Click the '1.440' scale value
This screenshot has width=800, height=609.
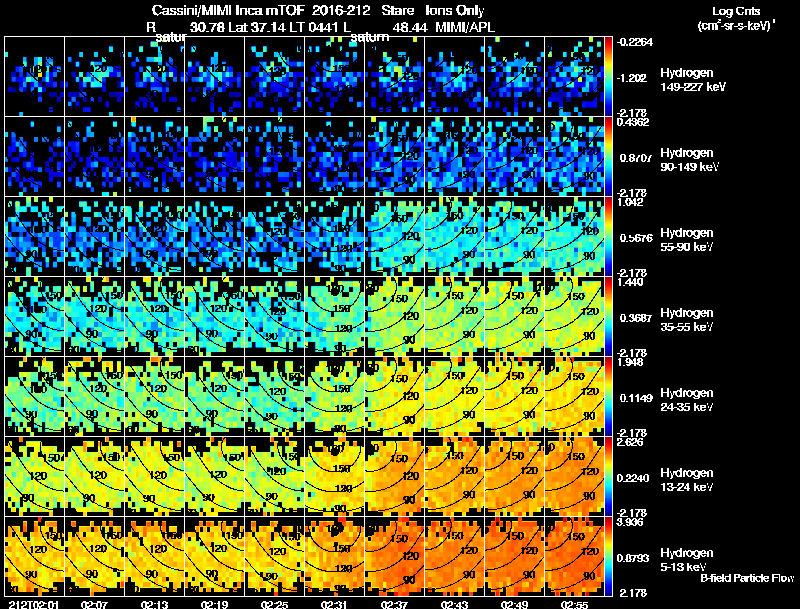pos(630,282)
